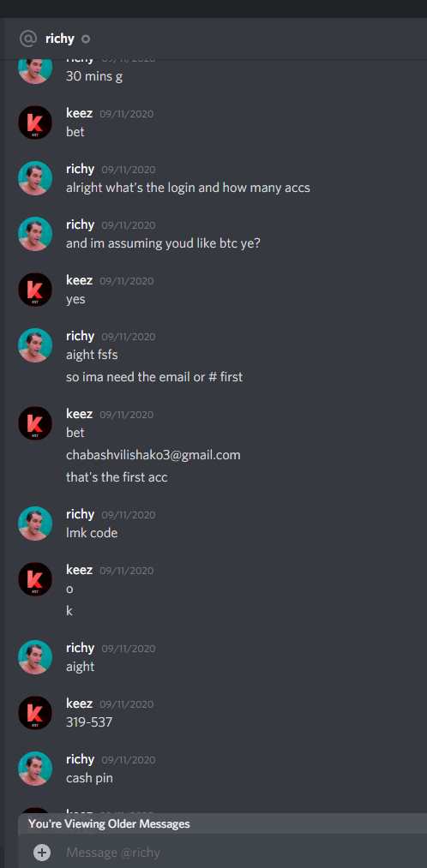This screenshot has width=427, height=868.
Task: Open the chabashvilishako3@gmail.com email link
Action: pos(153,455)
